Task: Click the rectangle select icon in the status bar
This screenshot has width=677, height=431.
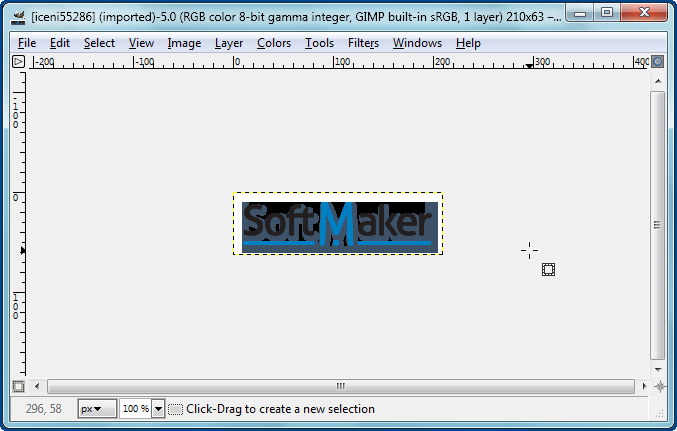Action: pyautogui.click(x=176, y=409)
